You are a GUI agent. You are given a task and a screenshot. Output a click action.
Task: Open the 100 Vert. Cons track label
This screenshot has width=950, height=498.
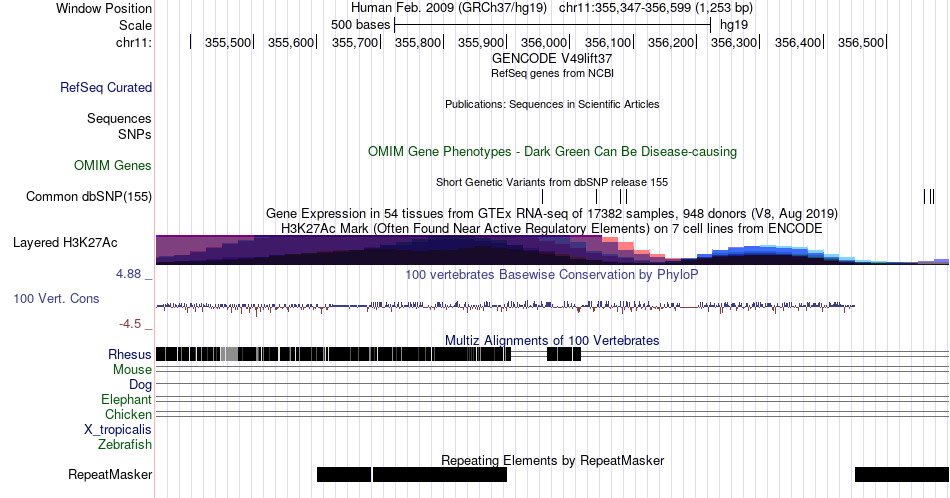point(56,298)
